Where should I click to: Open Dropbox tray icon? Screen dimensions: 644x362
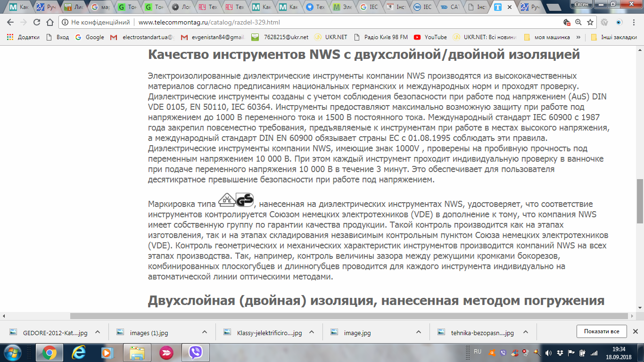(x=559, y=352)
